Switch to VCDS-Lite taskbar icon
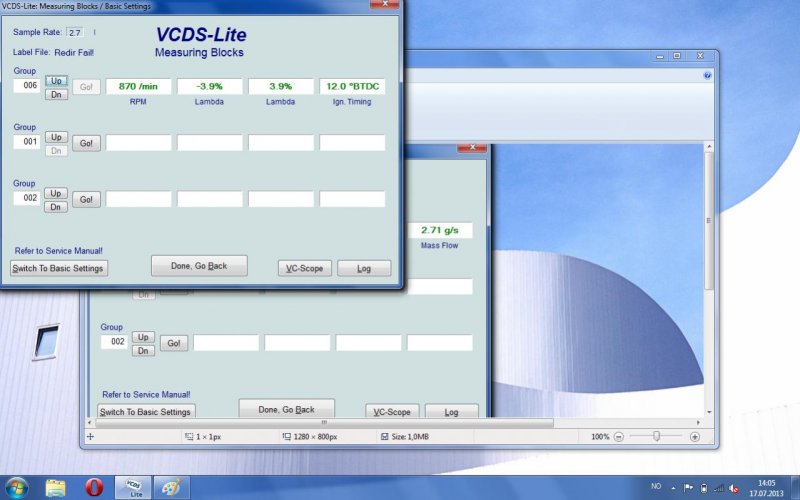This screenshot has width=800, height=500. tap(132, 487)
